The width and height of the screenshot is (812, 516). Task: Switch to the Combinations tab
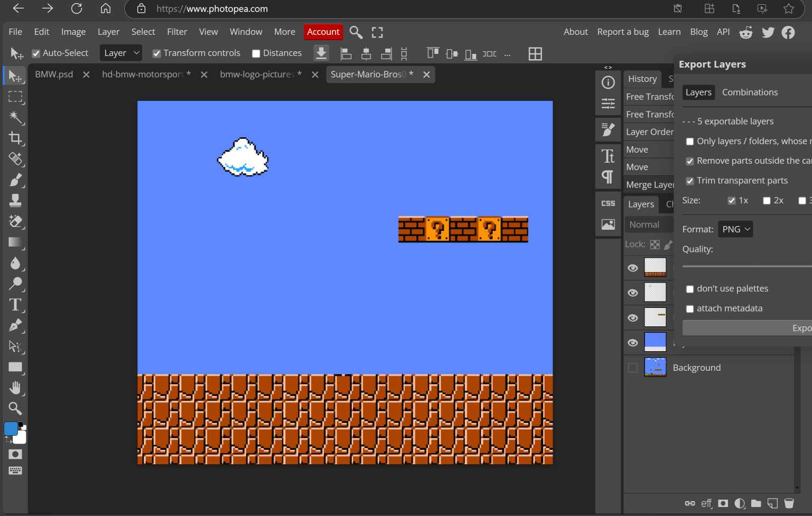pyautogui.click(x=750, y=92)
